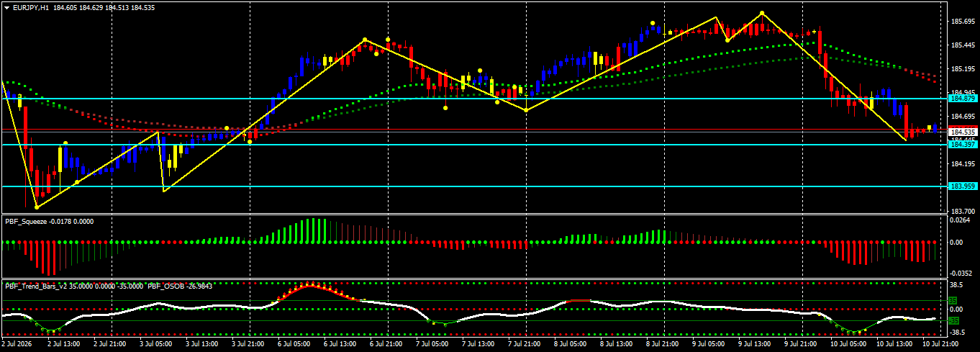Click the 7 Jul 21:00 time label
The width and height of the screenshot is (980, 352).
525,345
